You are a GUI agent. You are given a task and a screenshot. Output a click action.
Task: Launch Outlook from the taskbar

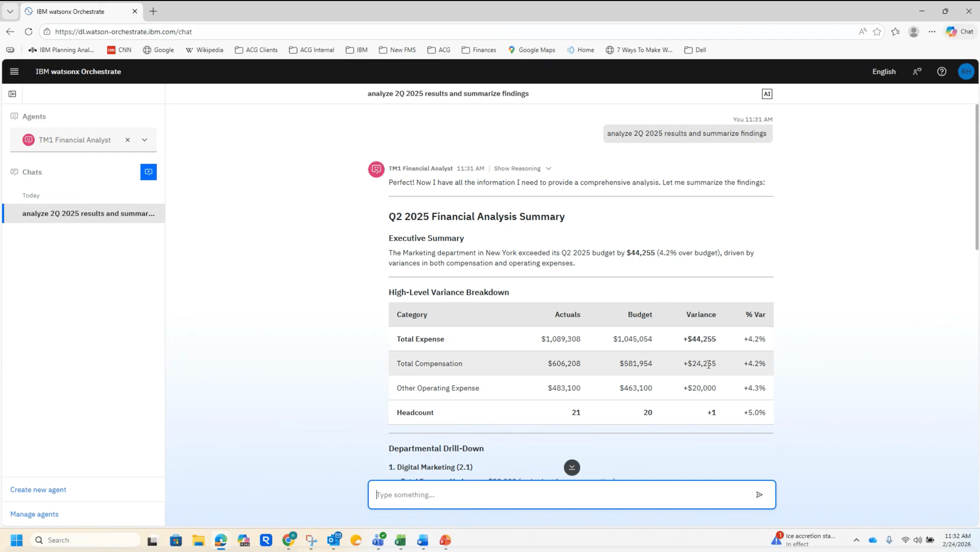tap(334, 540)
